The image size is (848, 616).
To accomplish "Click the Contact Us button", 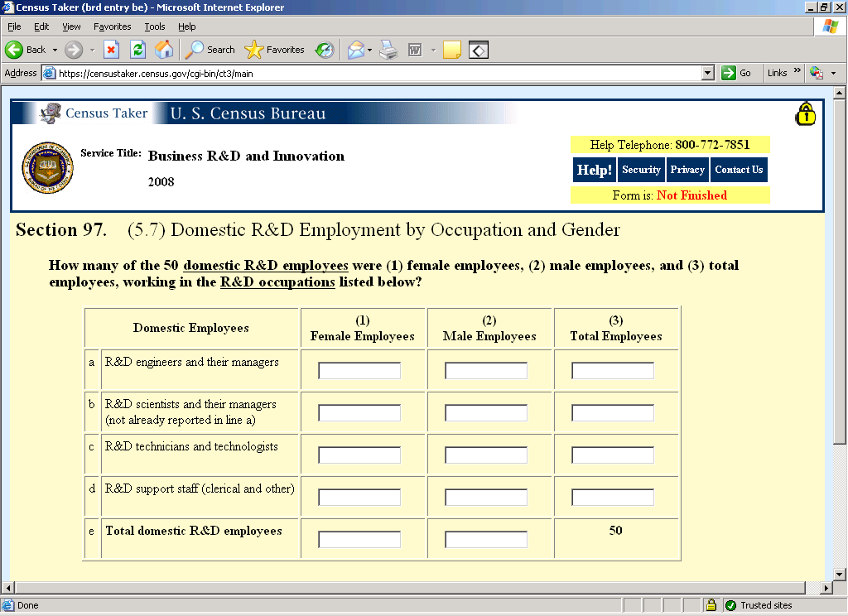I will (739, 170).
